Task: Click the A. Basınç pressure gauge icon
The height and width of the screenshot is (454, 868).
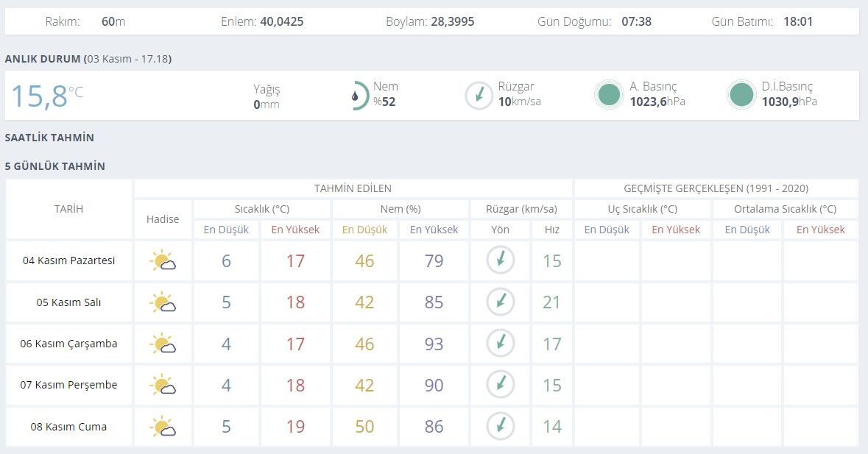Action: point(609,95)
